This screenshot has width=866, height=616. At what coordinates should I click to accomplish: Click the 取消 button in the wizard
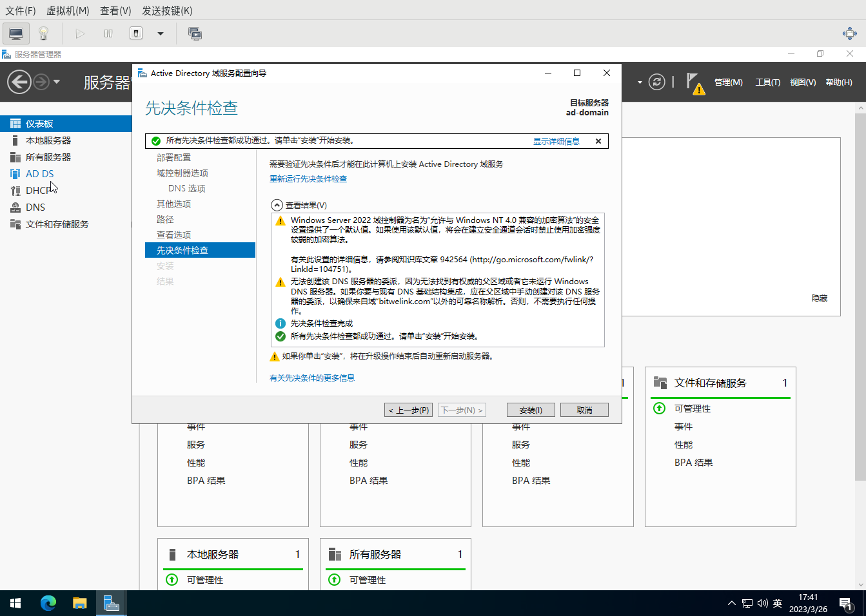[584, 410]
